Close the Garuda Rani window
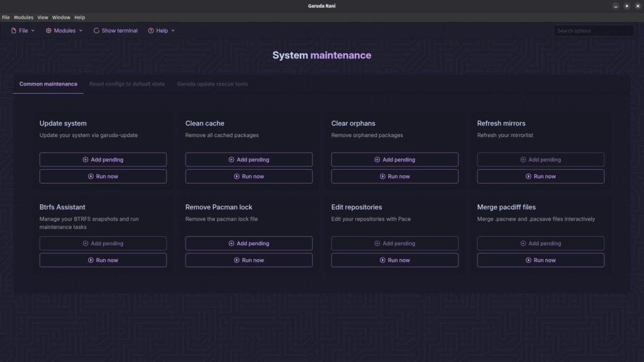The height and width of the screenshot is (362, 644). click(x=638, y=6)
